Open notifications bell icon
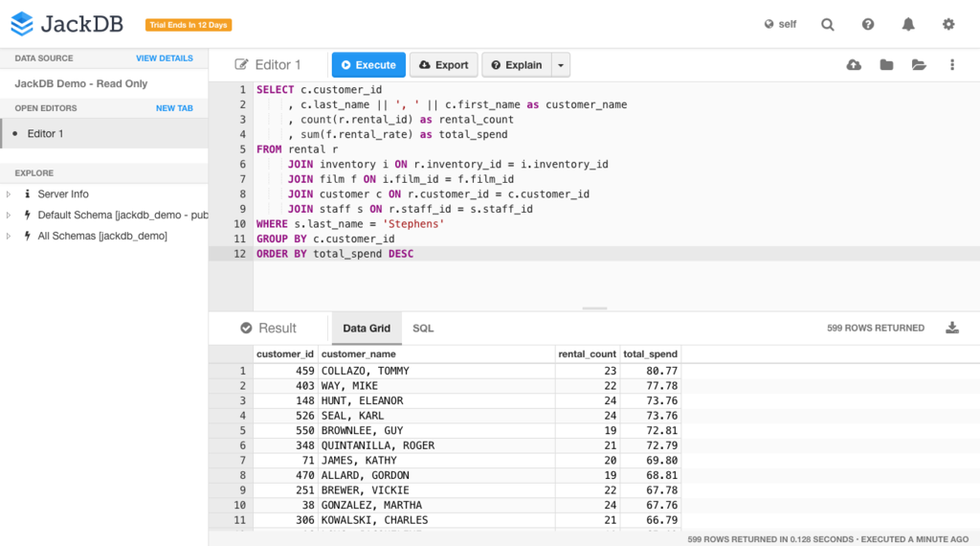 [908, 24]
